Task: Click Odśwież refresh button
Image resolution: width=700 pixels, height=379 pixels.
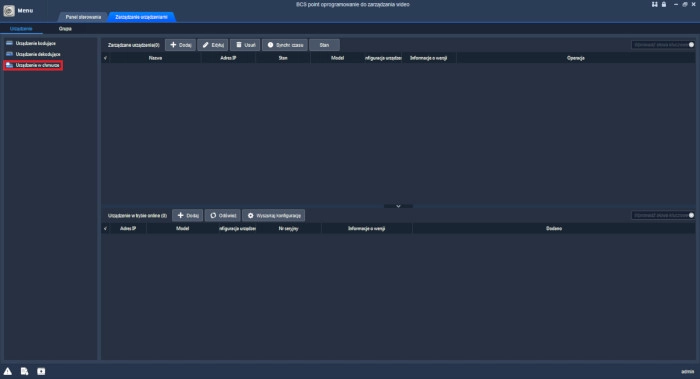Action: pyautogui.click(x=223, y=216)
